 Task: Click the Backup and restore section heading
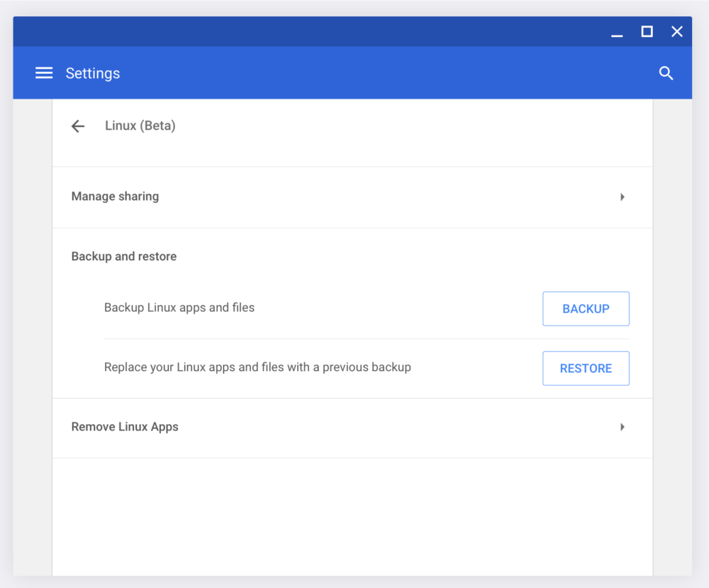coord(124,257)
